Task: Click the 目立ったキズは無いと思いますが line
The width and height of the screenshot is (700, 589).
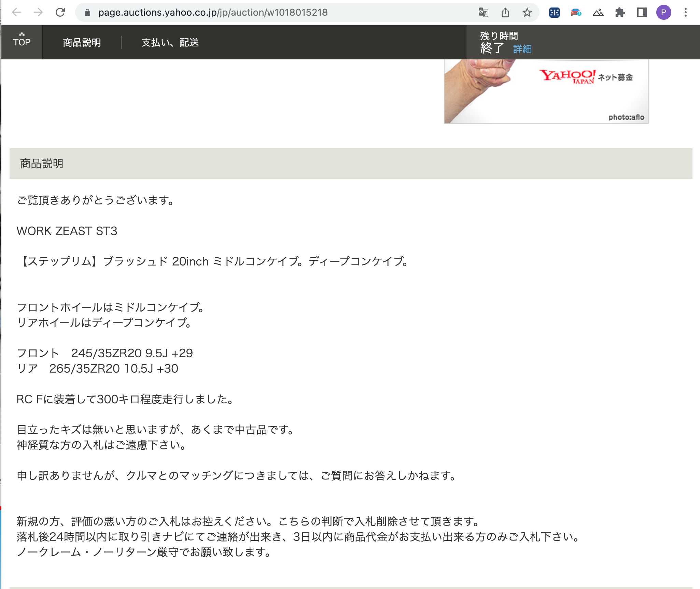Action: [156, 430]
